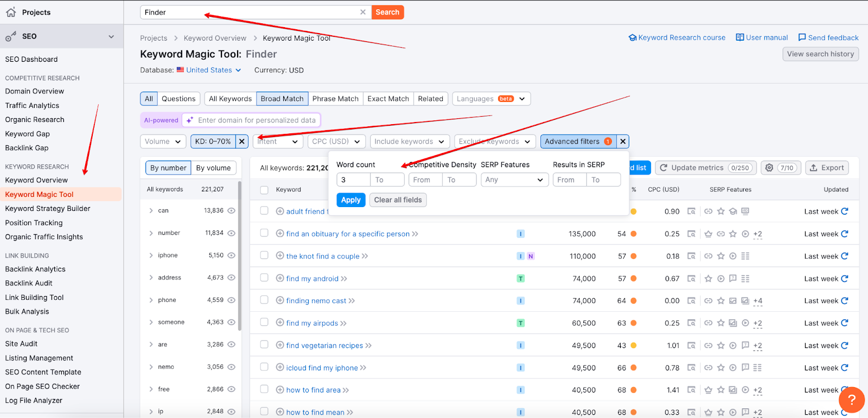Click the orange help question mark bubble
The height and width of the screenshot is (418, 868).
click(852, 400)
